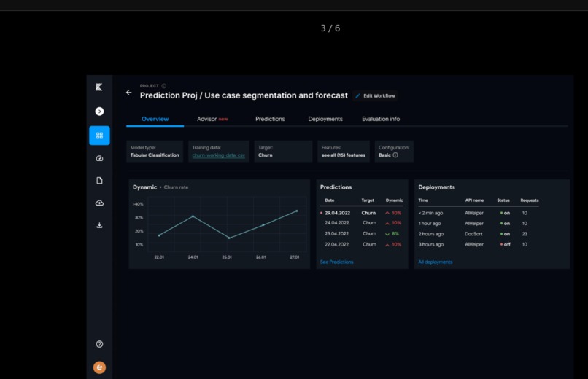
Task: Switch to the Advisor tab
Action: point(212,119)
